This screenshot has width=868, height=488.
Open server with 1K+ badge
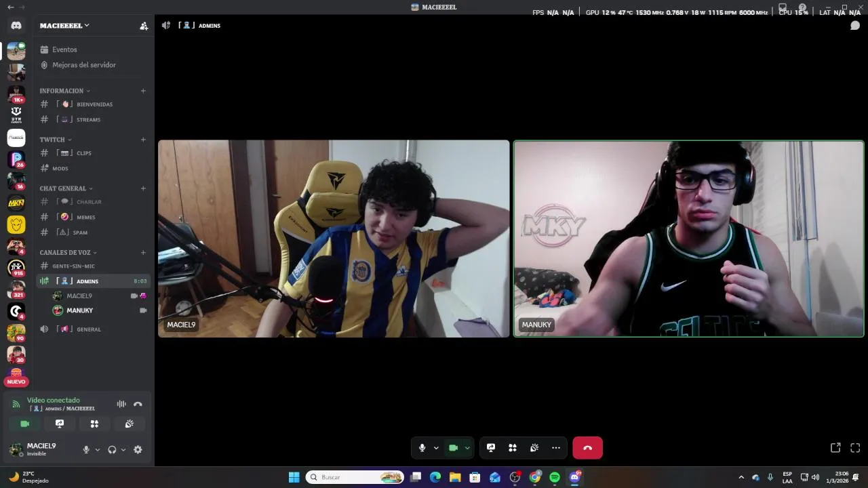point(16,94)
